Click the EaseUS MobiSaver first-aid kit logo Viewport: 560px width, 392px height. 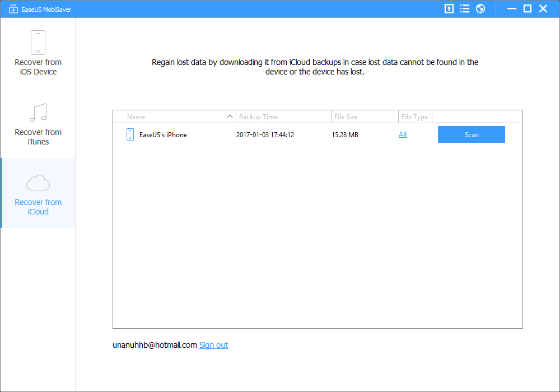pos(13,9)
